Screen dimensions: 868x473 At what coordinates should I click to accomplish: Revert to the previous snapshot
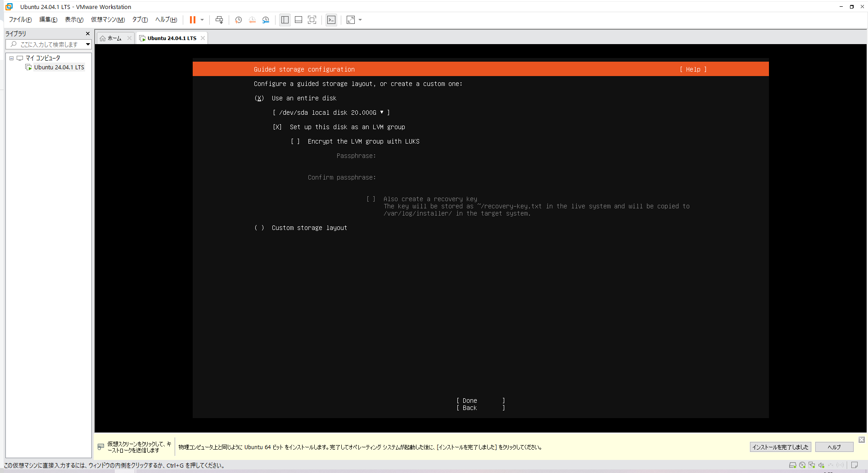pyautogui.click(x=252, y=20)
